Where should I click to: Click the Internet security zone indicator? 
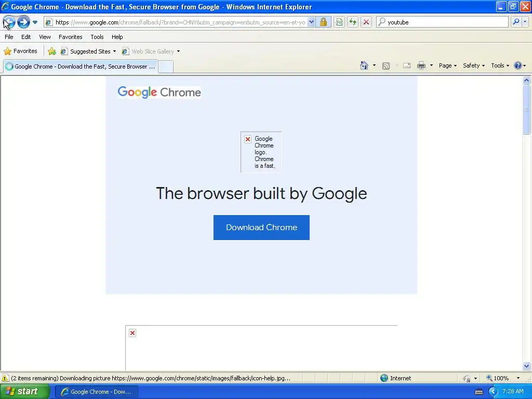point(395,378)
